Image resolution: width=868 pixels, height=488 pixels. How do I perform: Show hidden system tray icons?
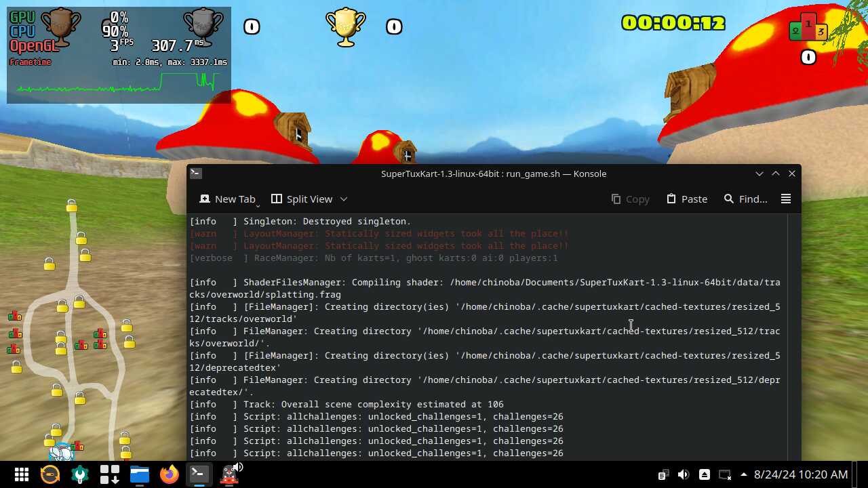coord(744,474)
